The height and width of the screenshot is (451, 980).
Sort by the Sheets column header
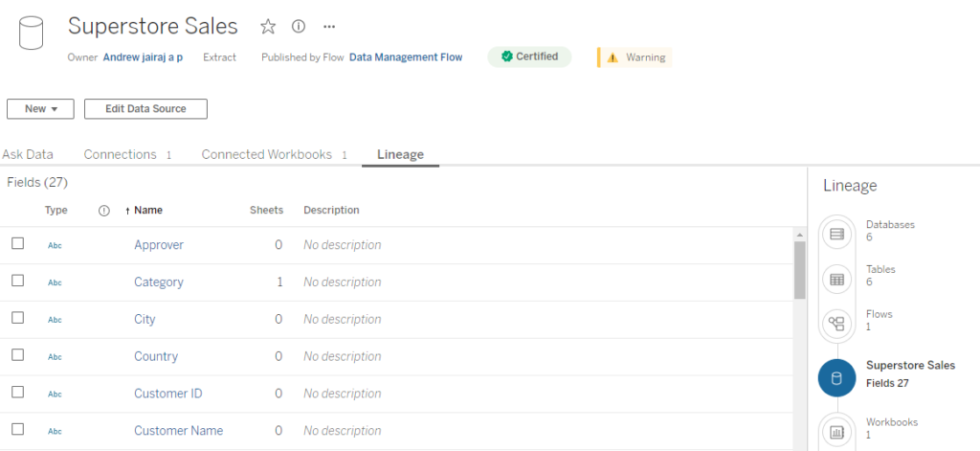tap(266, 210)
